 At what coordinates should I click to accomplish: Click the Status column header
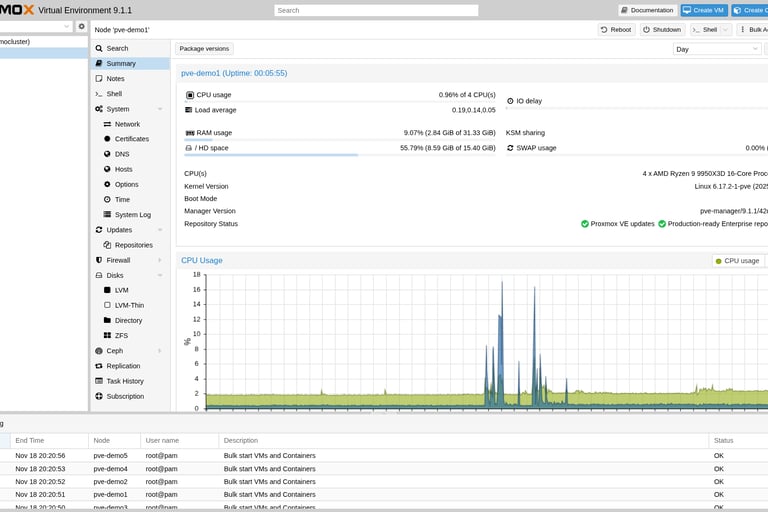738,440
